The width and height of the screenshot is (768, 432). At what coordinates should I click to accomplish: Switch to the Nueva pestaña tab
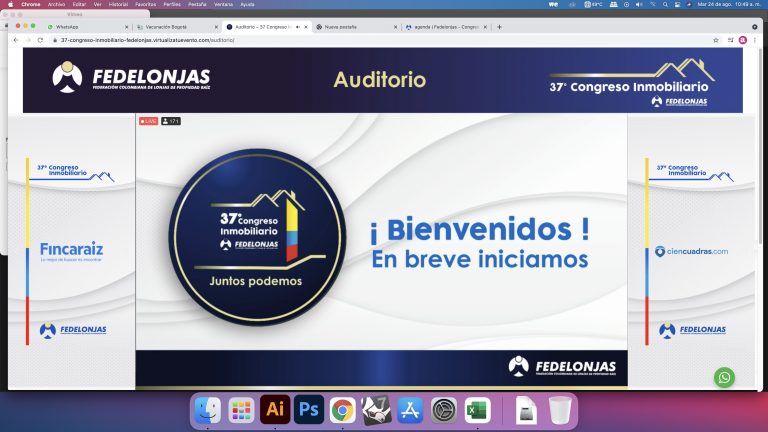click(355, 27)
